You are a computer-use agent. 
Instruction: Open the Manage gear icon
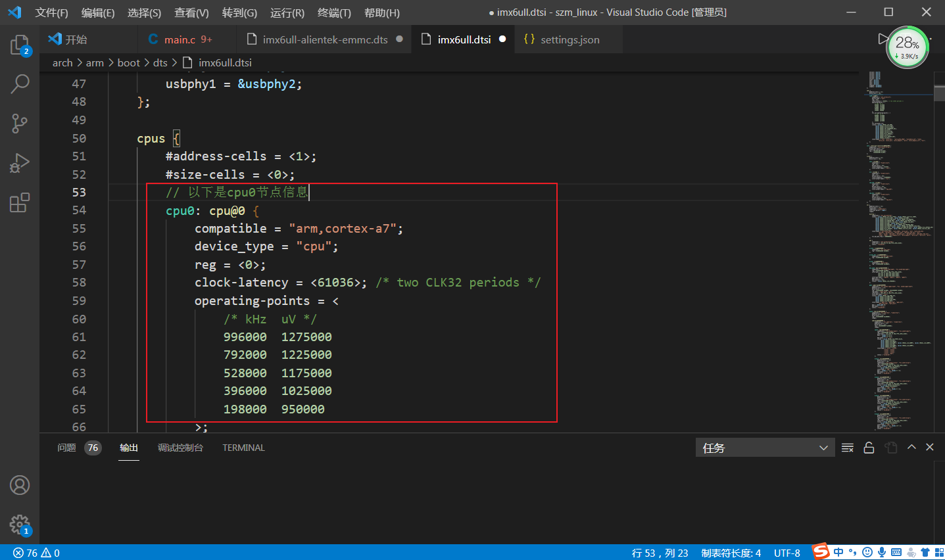click(x=20, y=525)
